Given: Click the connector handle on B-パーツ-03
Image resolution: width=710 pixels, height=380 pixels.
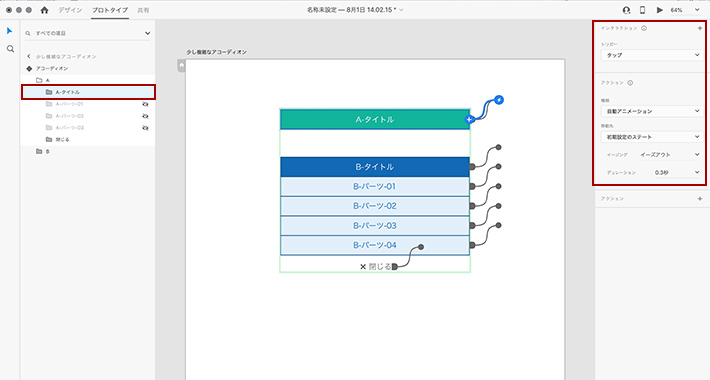Looking at the screenshot, I should [x=472, y=226].
